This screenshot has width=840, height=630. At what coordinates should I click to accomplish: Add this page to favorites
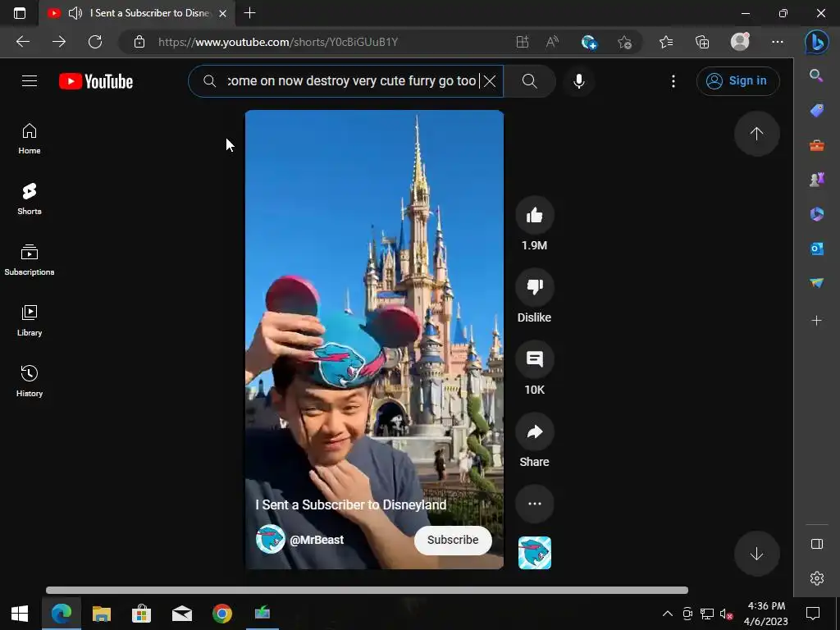[x=624, y=42]
